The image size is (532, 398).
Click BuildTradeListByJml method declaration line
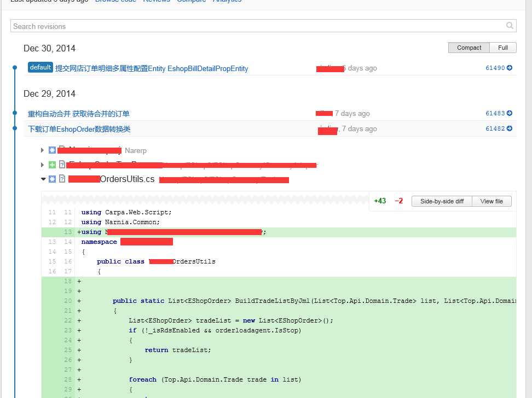click(315, 301)
